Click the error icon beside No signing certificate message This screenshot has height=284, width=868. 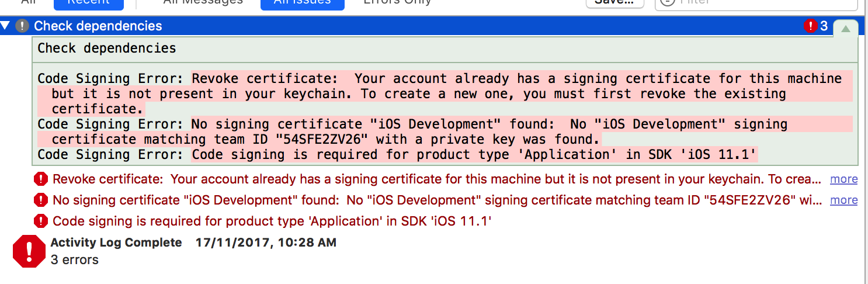click(41, 200)
